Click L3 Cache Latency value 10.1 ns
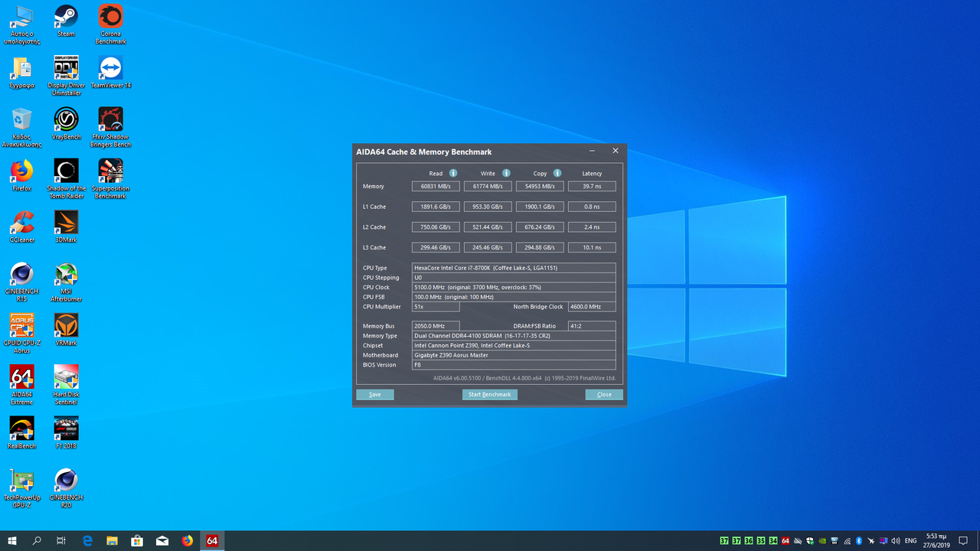The width and height of the screenshot is (980, 551). [x=592, y=247]
